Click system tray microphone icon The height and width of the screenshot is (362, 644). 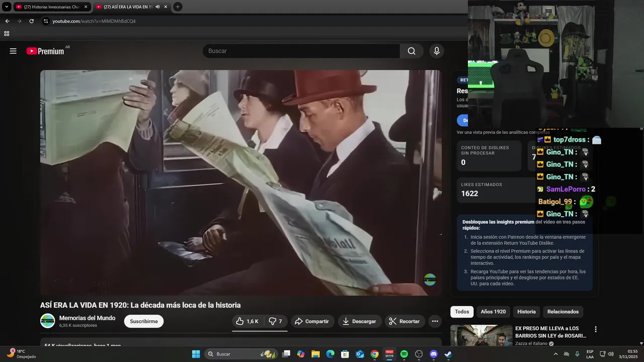(x=577, y=354)
